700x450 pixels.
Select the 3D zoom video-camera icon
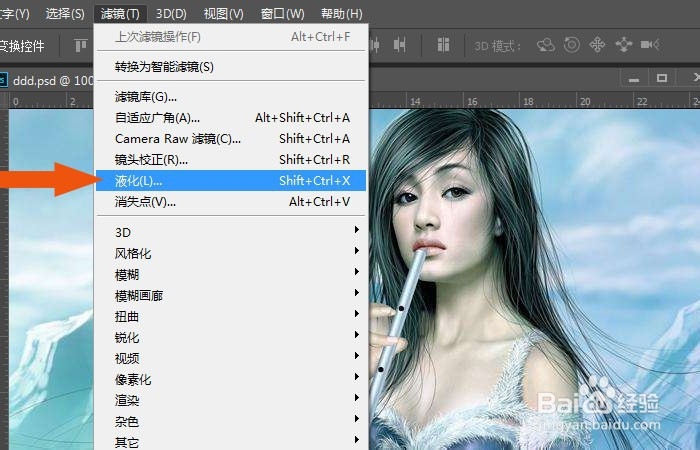click(x=650, y=45)
